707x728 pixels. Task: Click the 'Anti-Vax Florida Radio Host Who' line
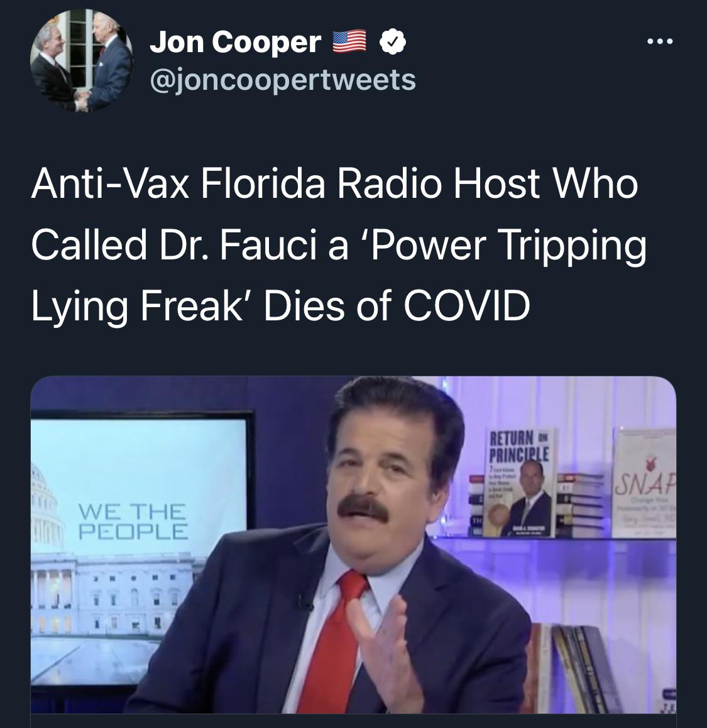pos(334,184)
